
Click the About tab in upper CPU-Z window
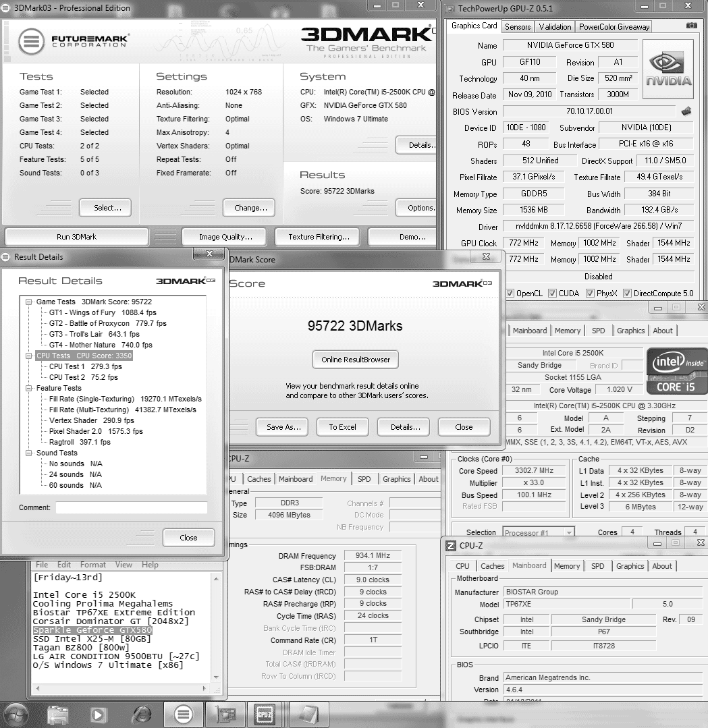click(x=663, y=331)
